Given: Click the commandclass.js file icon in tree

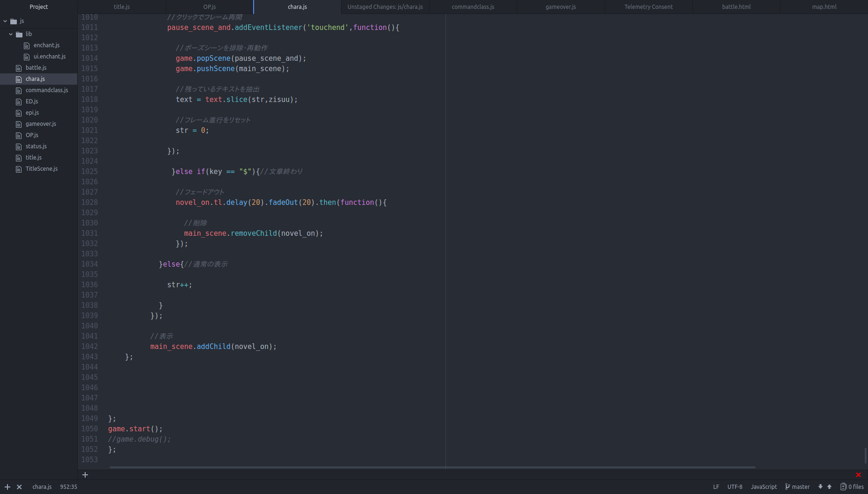Looking at the screenshot, I should 19,90.
